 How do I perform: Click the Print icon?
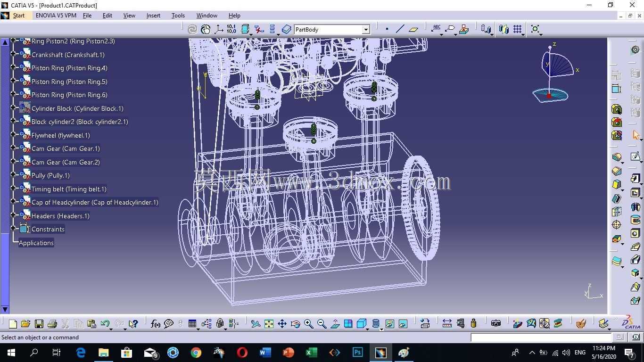click(x=52, y=324)
